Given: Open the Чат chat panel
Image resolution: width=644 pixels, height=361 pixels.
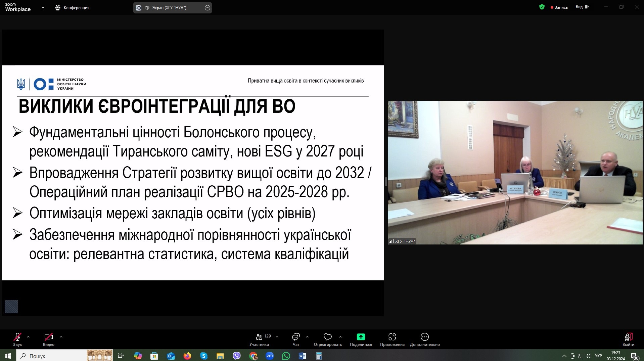Looking at the screenshot, I should [295, 337].
